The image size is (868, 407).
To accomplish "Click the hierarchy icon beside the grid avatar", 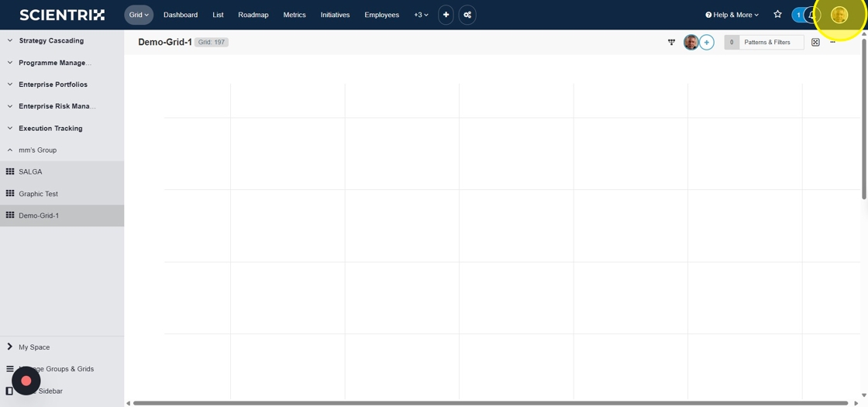I will click(671, 43).
